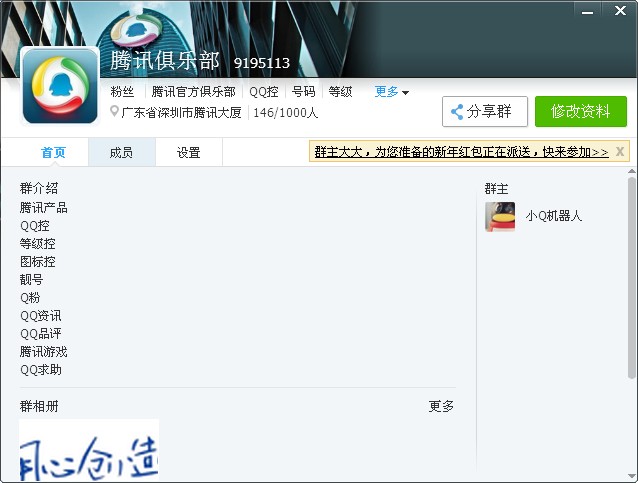The width and height of the screenshot is (638, 483).
Task: Dismiss the red packet notification banner
Action: (620, 152)
